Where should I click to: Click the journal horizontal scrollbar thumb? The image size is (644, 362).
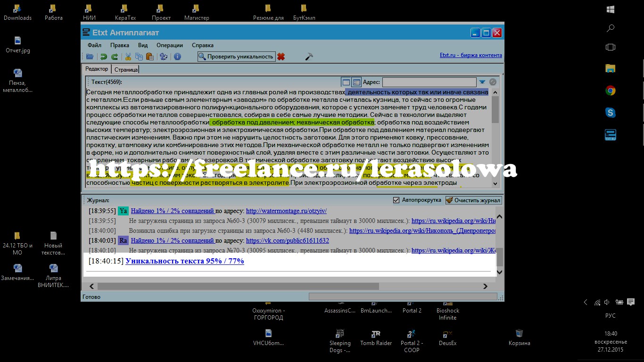point(238,286)
